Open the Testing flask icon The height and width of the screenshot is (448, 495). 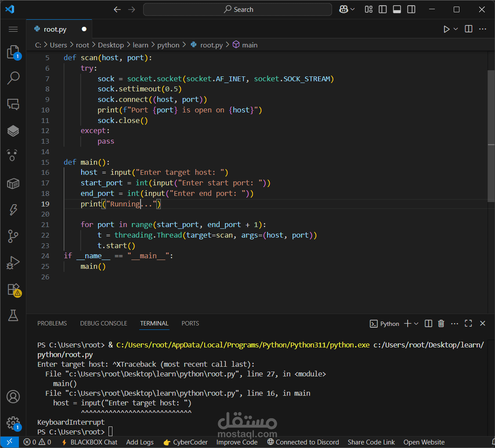click(x=13, y=315)
